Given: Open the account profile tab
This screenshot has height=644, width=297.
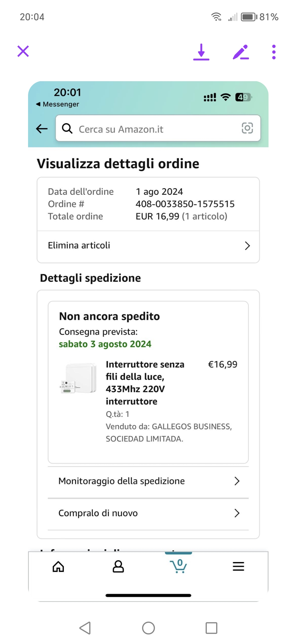Looking at the screenshot, I should click(118, 567).
